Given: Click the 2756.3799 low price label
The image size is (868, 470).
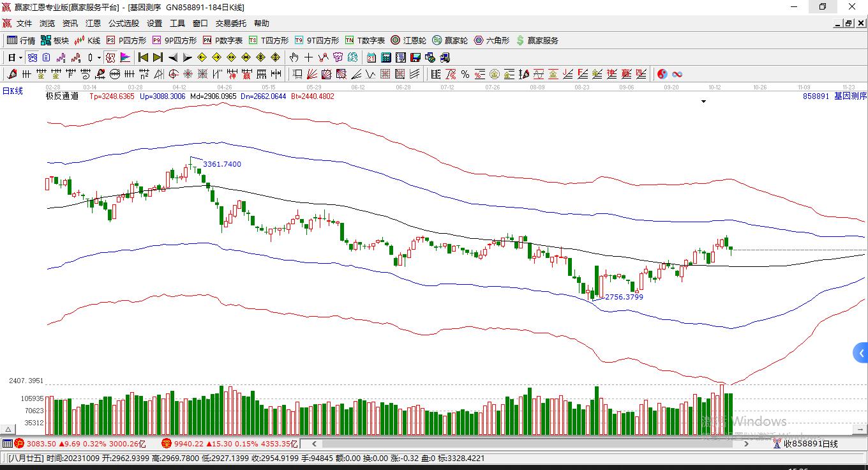Looking at the screenshot, I should point(624,297).
